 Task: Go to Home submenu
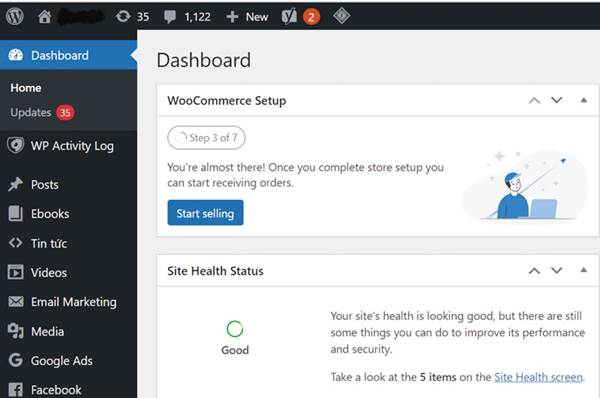coord(26,88)
